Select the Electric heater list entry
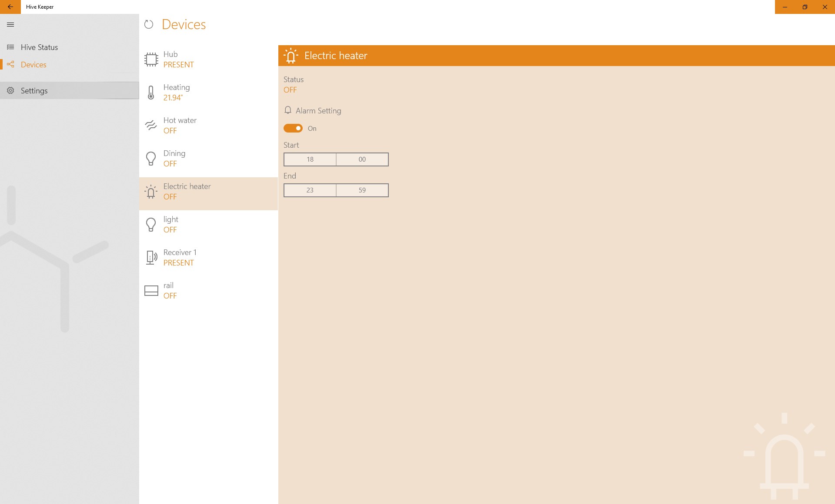 [208, 192]
